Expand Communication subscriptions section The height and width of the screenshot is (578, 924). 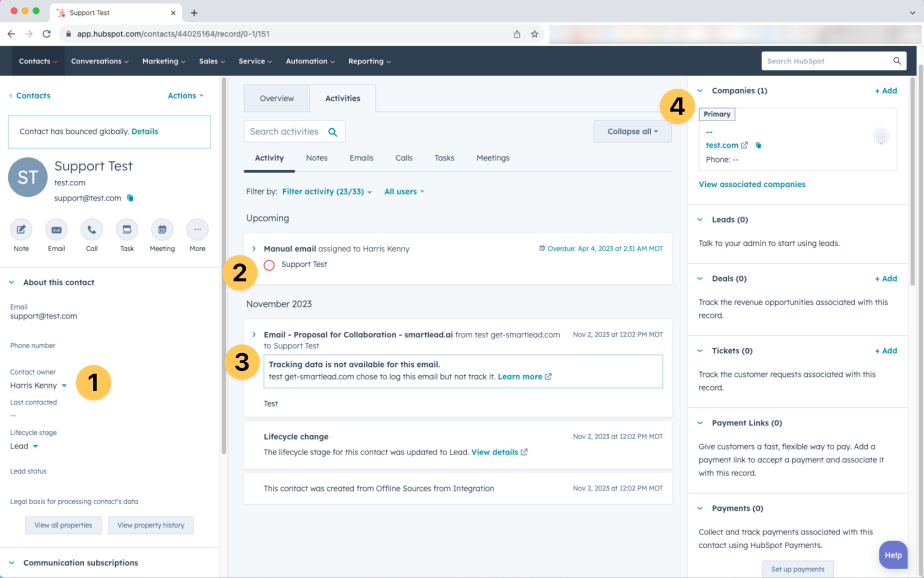click(x=12, y=563)
